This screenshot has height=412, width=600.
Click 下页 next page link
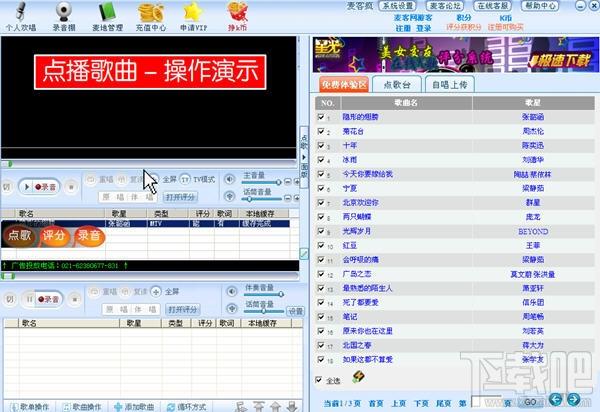pyautogui.click(x=421, y=403)
